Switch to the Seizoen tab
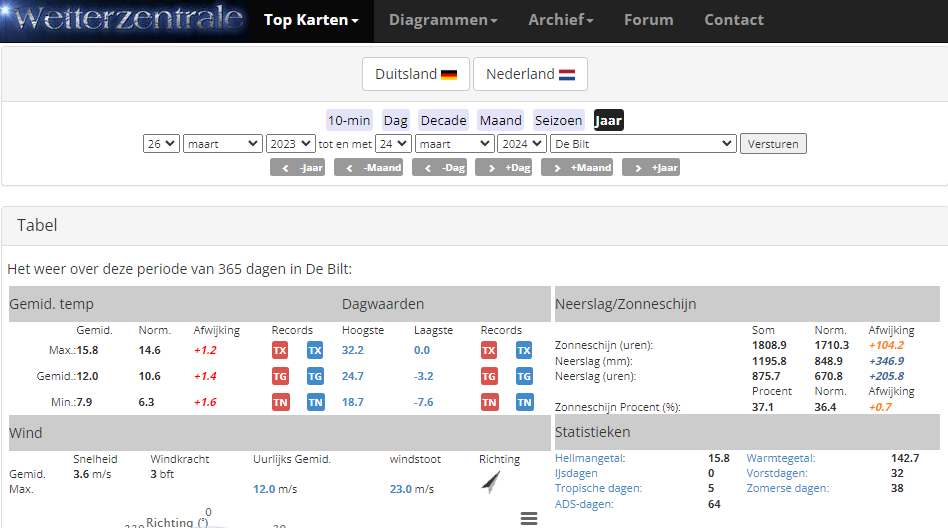 (x=558, y=120)
